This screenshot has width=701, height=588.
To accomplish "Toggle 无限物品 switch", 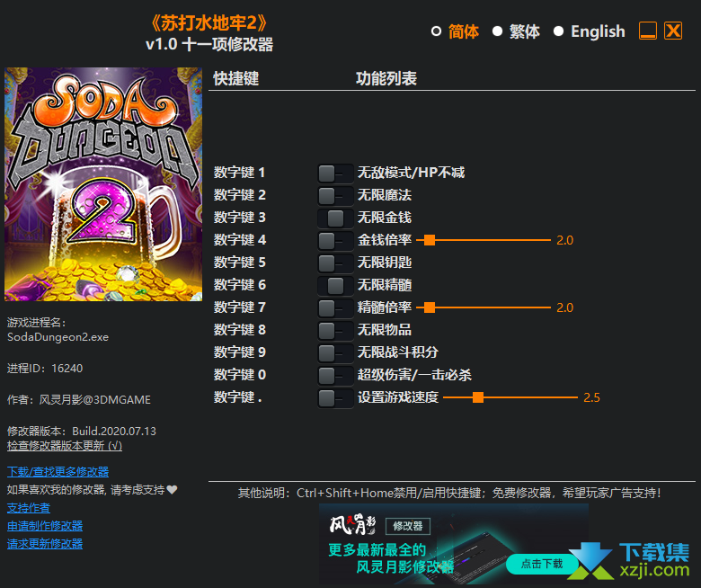I will tap(335, 331).
